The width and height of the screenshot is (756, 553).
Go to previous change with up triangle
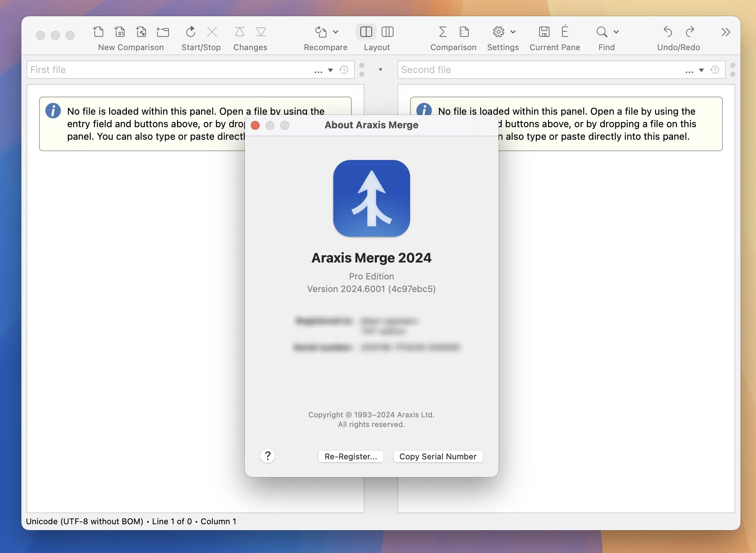(x=240, y=32)
